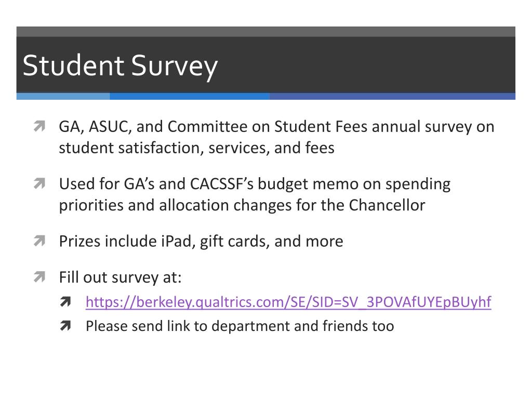Viewport: 532px width, 399px height.
Task: Click 'priorities and allocation changes for the Chancellor'
Action: tap(242, 205)
